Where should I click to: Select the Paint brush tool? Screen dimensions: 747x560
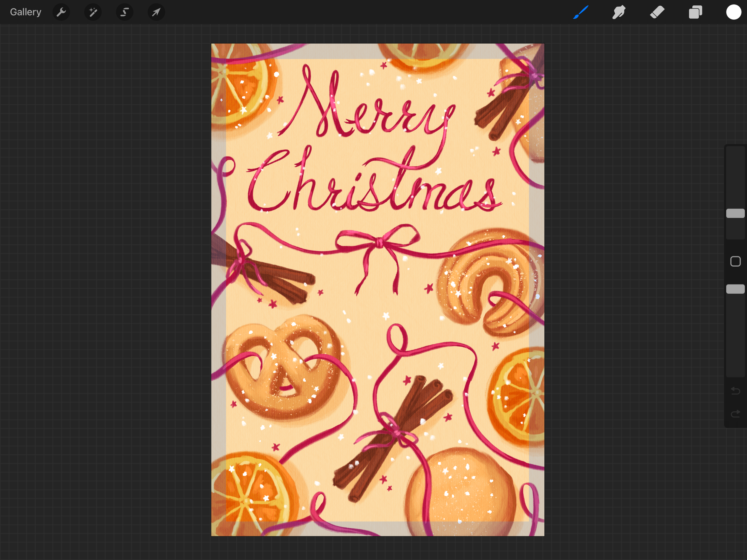(x=581, y=12)
